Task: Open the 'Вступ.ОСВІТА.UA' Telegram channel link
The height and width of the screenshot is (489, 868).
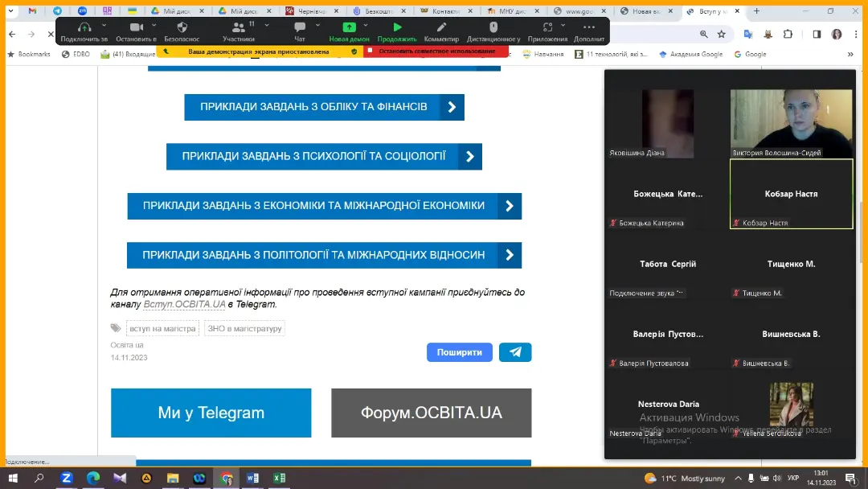Action: [x=184, y=305]
